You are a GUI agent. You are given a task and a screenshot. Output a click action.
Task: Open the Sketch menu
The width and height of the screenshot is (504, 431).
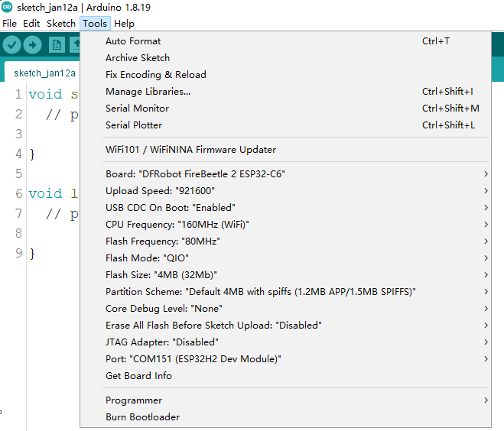pyautogui.click(x=60, y=24)
